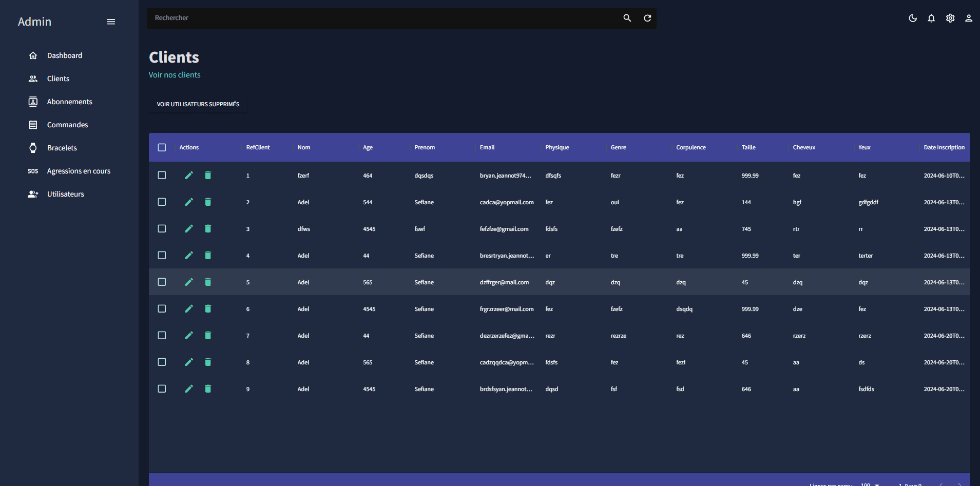Check the box for RefClient 2
980x486 pixels.
pos(162,202)
